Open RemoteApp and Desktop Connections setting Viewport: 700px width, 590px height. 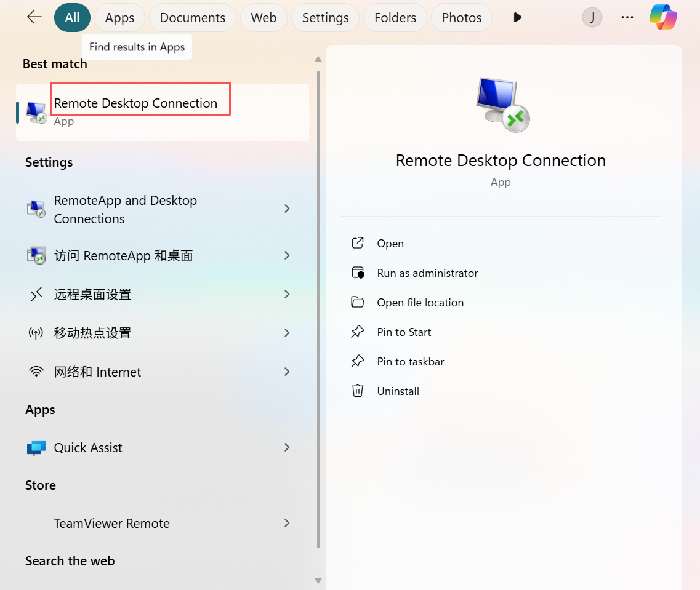(x=163, y=209)
